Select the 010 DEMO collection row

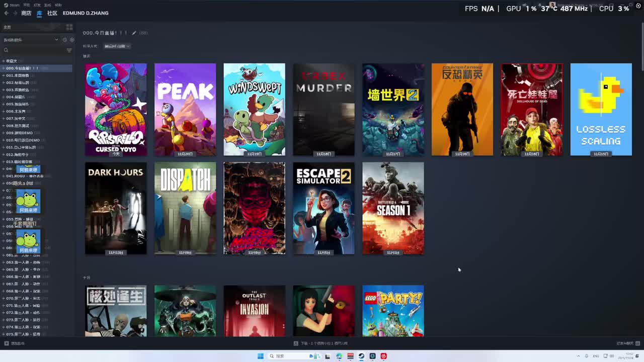(x=37, y=140)
